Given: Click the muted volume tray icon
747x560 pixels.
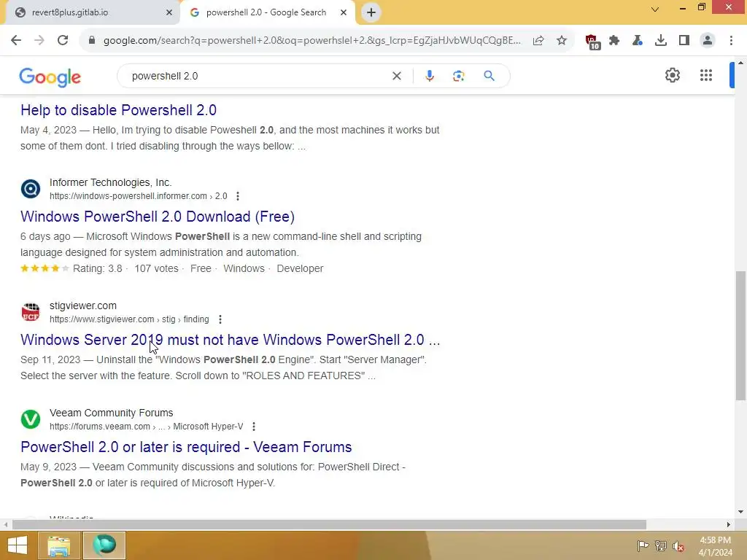Looking at the screenshot, I should click(678, 546).
